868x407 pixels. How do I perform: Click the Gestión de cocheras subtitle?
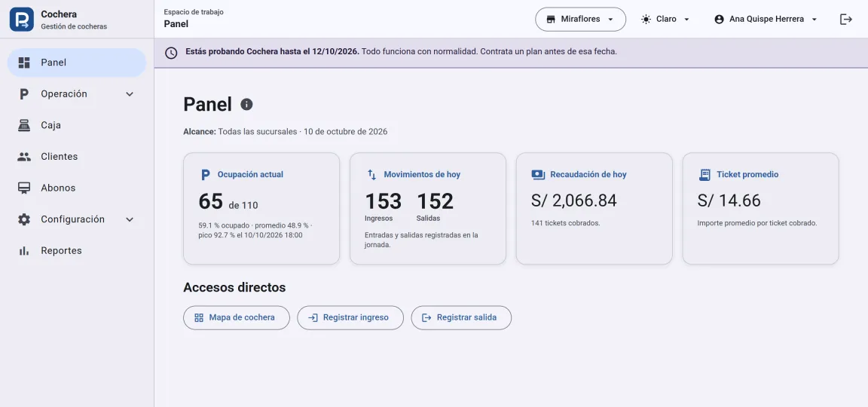click(74, 26)
